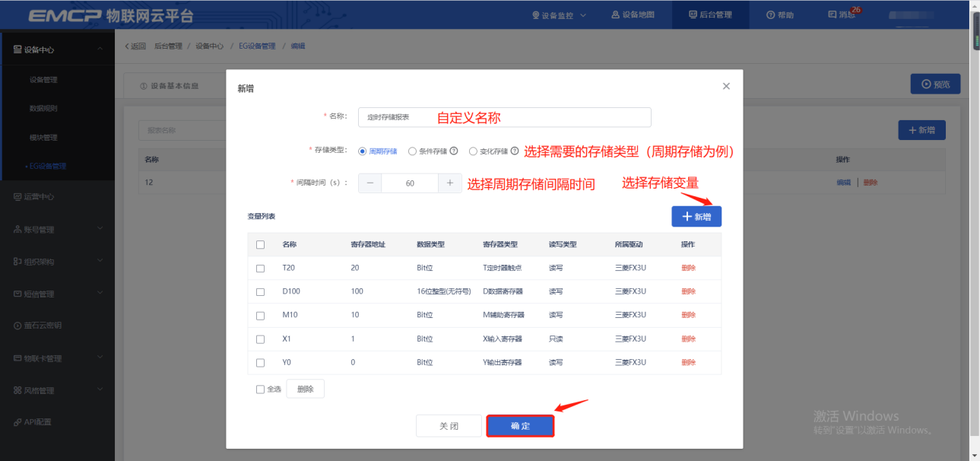Click the help icon beside 变化存储

pos(515,151)
